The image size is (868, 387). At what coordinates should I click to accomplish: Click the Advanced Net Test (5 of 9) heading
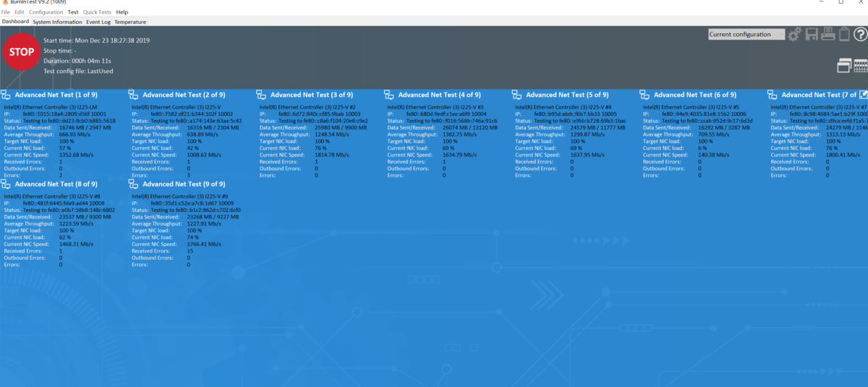(x=567, y=95)
